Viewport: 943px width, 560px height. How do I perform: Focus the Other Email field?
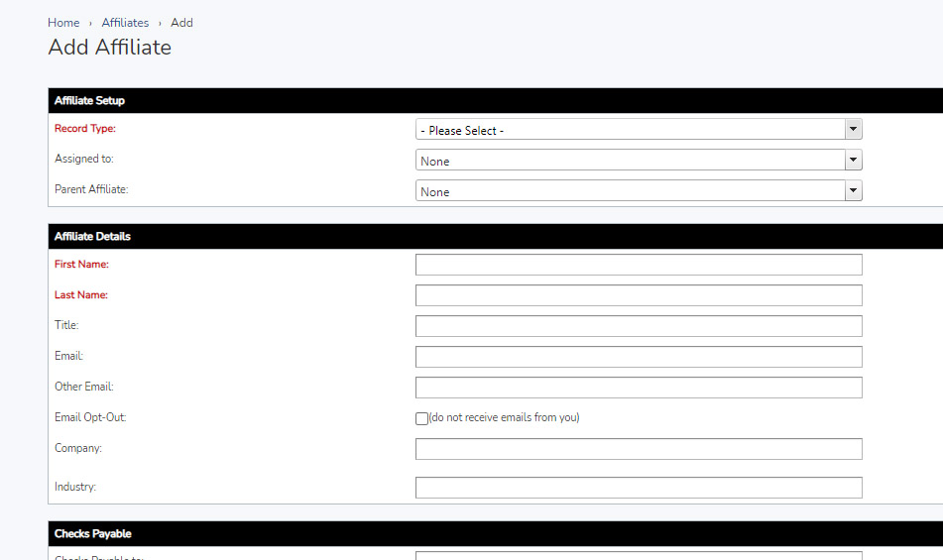click(x=638, y=388)
